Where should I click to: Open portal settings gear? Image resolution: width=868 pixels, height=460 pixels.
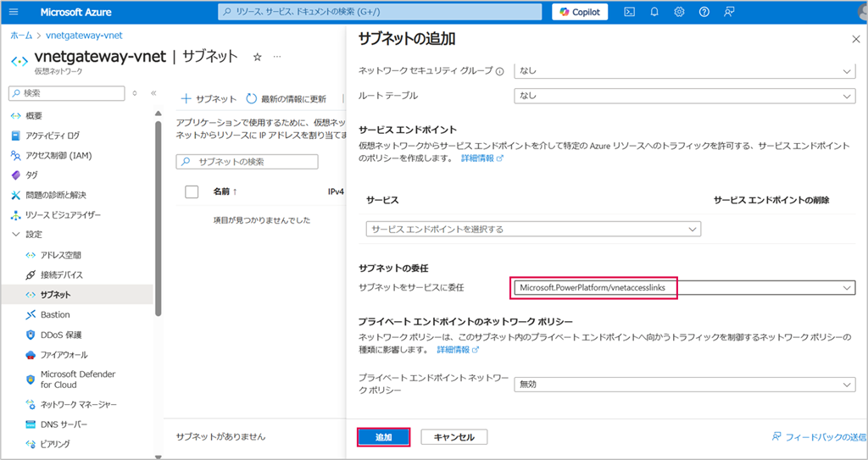coord(679,12)
